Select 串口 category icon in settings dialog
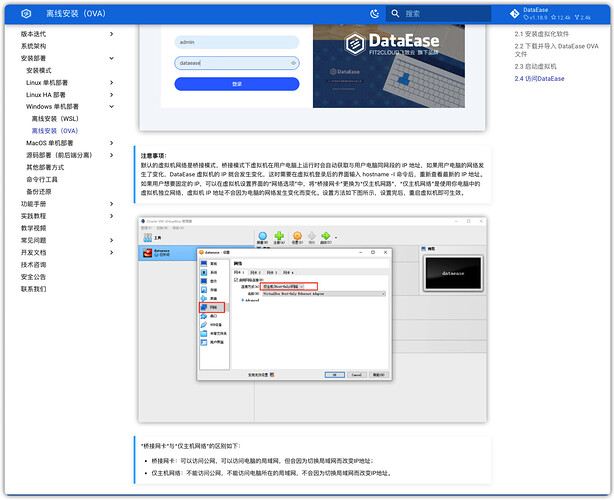Viewport: 614px width, 500px height. pos(204,316)
